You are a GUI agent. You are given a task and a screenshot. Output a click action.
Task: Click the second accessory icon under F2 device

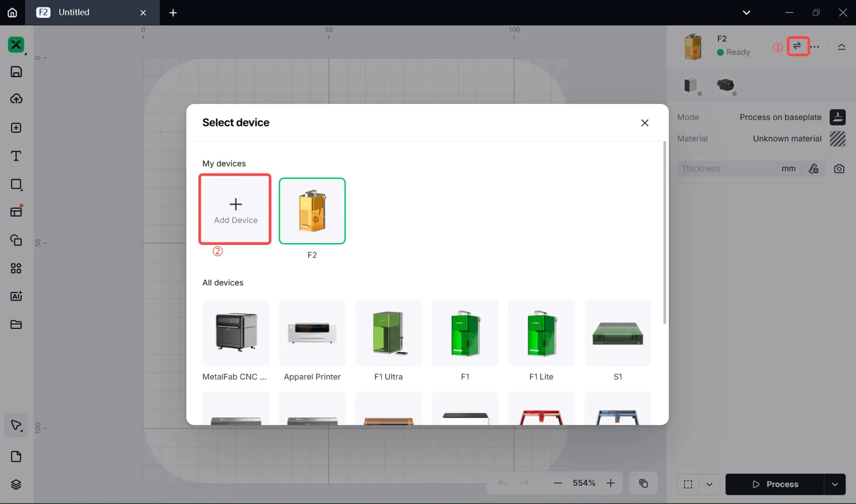pyautogui.click(x=726, y=85)
